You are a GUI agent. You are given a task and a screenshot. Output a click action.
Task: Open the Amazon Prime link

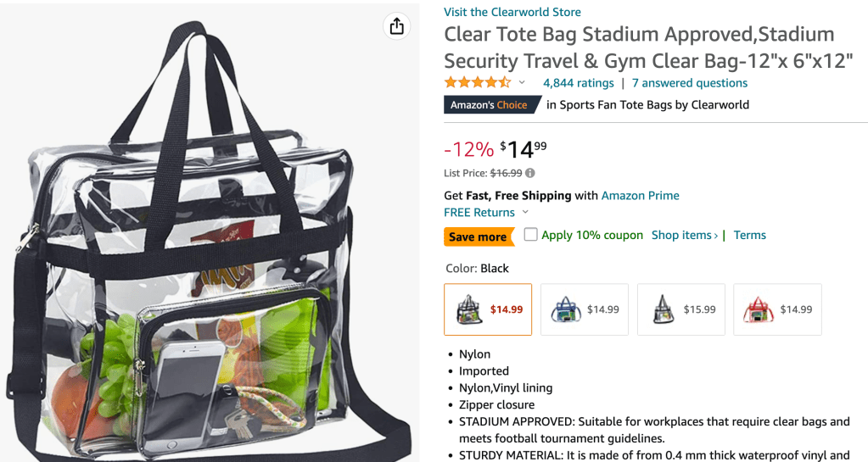pos(640,196)
